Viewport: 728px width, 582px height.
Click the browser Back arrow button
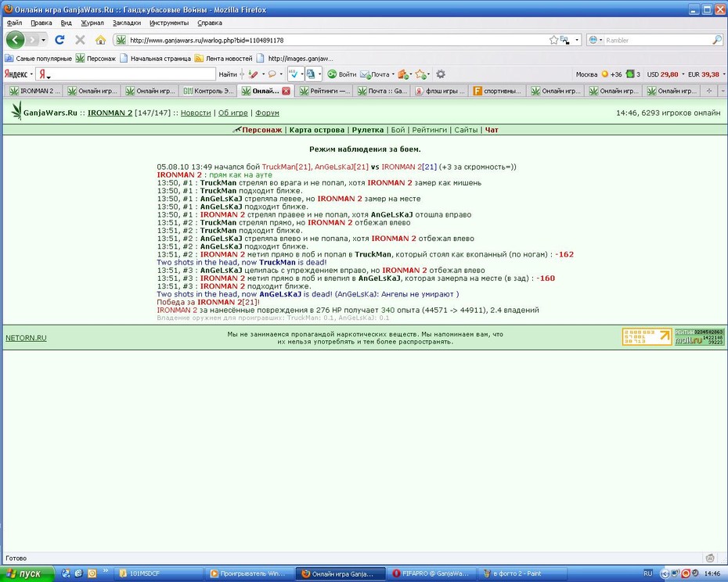(x=15, y=40)
